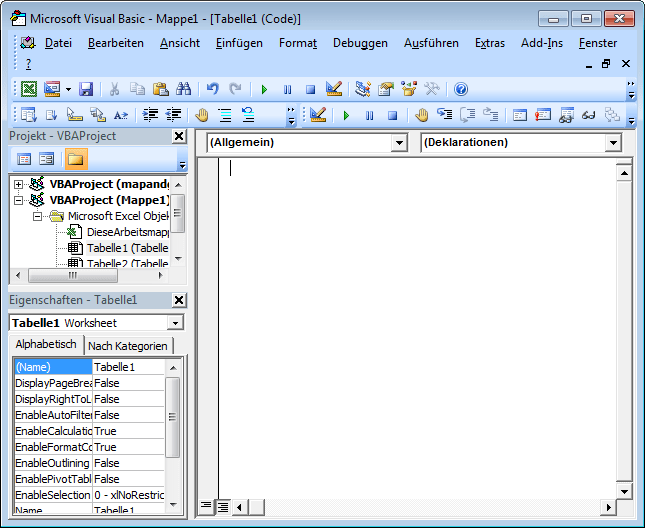Click the Step Into icon
645x528 pixels.
(445, 115)
